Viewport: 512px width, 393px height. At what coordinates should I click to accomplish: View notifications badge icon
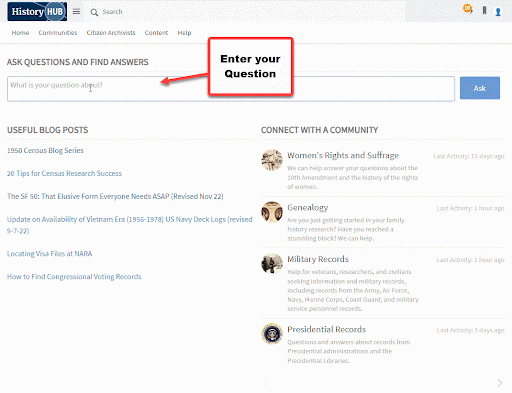468,9
